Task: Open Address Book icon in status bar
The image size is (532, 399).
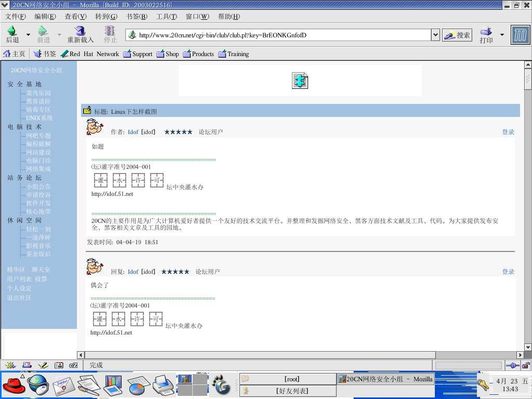Action: [59, 365]
